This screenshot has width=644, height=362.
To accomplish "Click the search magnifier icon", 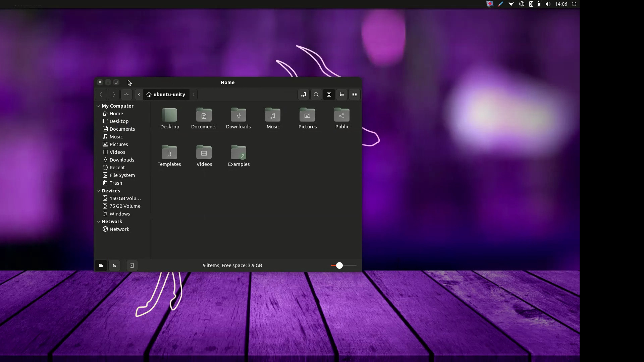I will click(x=316, y=95).
